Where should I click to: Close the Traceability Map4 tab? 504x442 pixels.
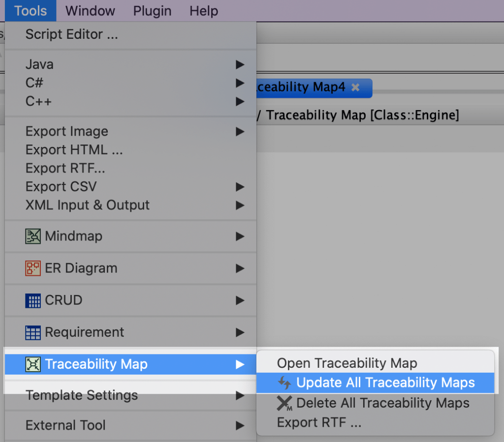355,88
